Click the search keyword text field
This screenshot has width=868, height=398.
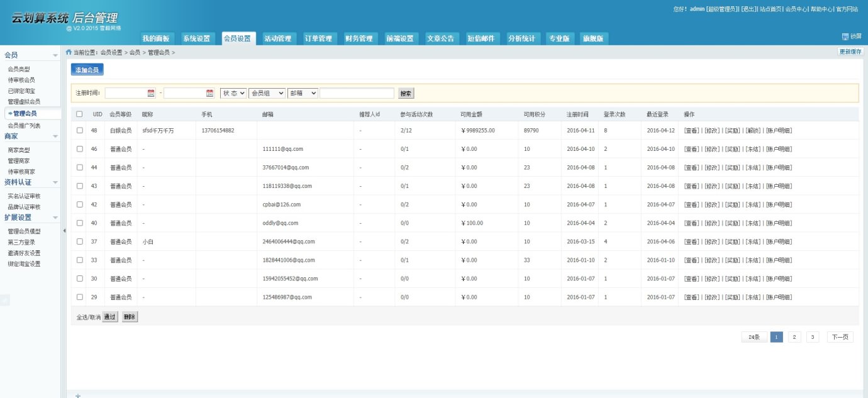tap(357, 93)
